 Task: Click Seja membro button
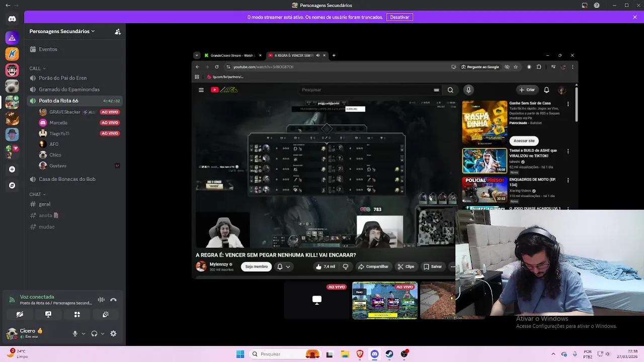tap(257, 266)
